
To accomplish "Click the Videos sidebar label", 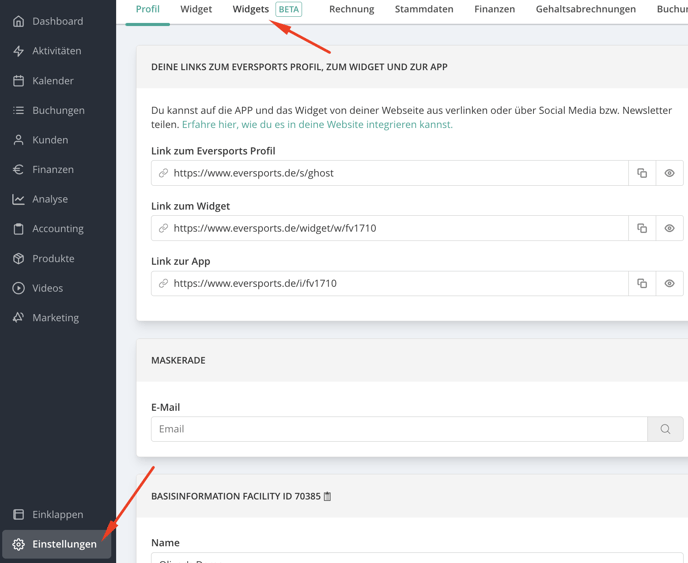I will [x=47, y=288].
